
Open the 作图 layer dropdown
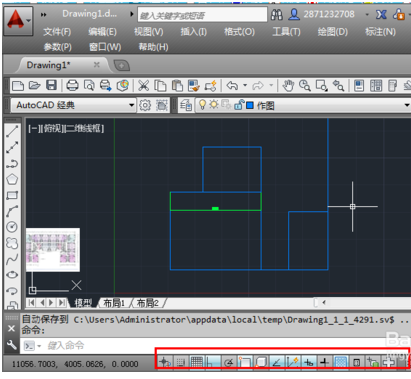(x=407, y=105)
